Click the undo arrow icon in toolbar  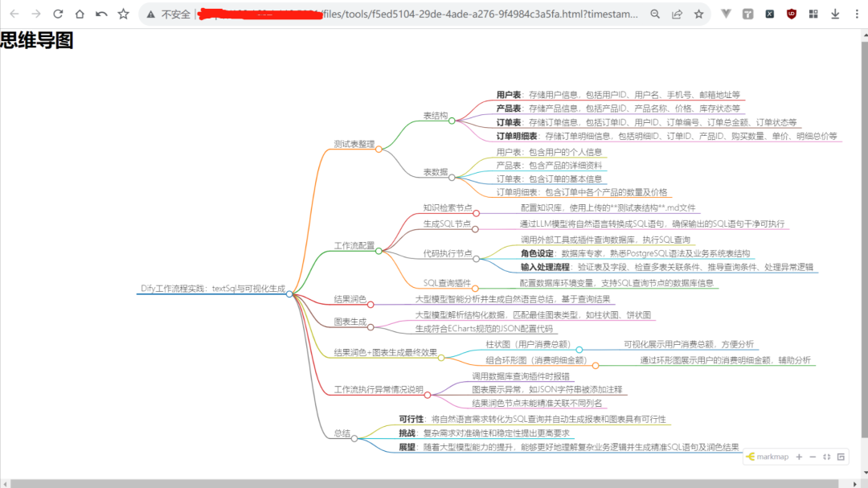pyautogui.click(x=101, y=14)
